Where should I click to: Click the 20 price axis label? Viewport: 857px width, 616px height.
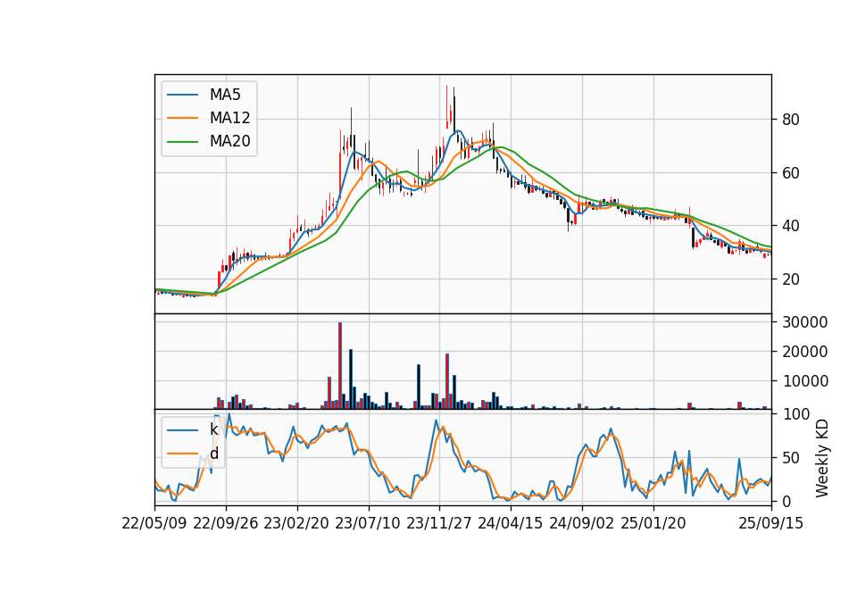(790, 279)
